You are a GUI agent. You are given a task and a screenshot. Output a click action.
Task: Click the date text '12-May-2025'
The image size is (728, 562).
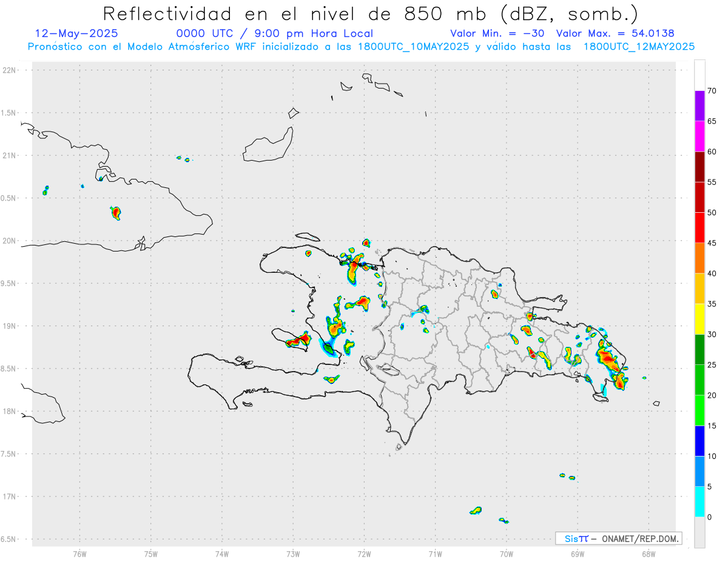(77, 33)
